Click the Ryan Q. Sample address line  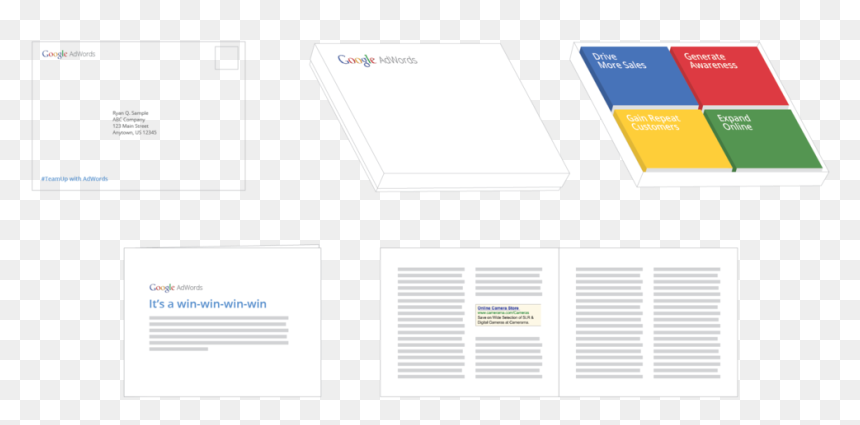pos(131,113)
